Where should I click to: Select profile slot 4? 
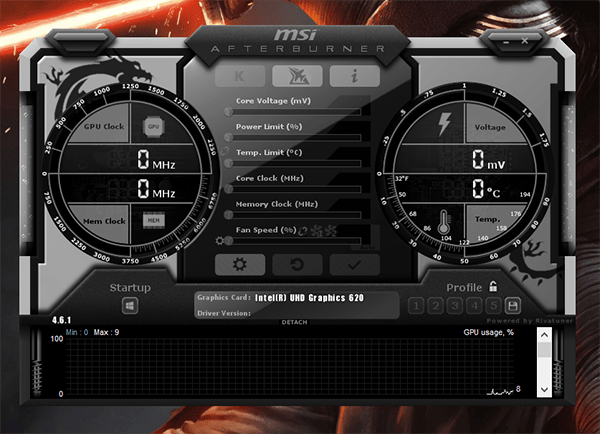tap(474, 305)
